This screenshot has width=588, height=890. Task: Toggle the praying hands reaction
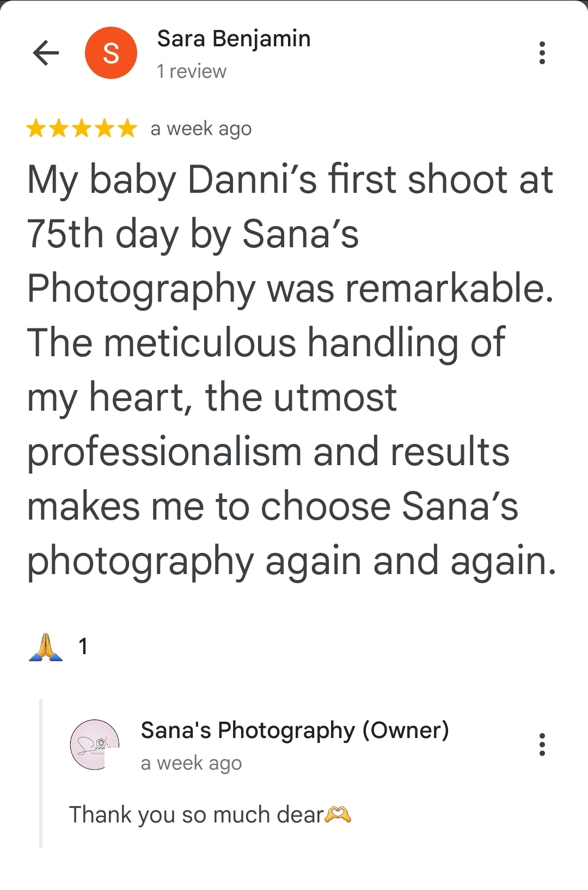point(46,647)
